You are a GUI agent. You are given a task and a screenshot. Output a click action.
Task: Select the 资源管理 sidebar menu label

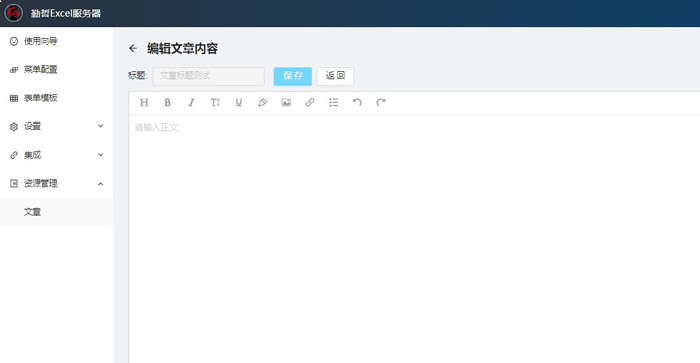41,184
